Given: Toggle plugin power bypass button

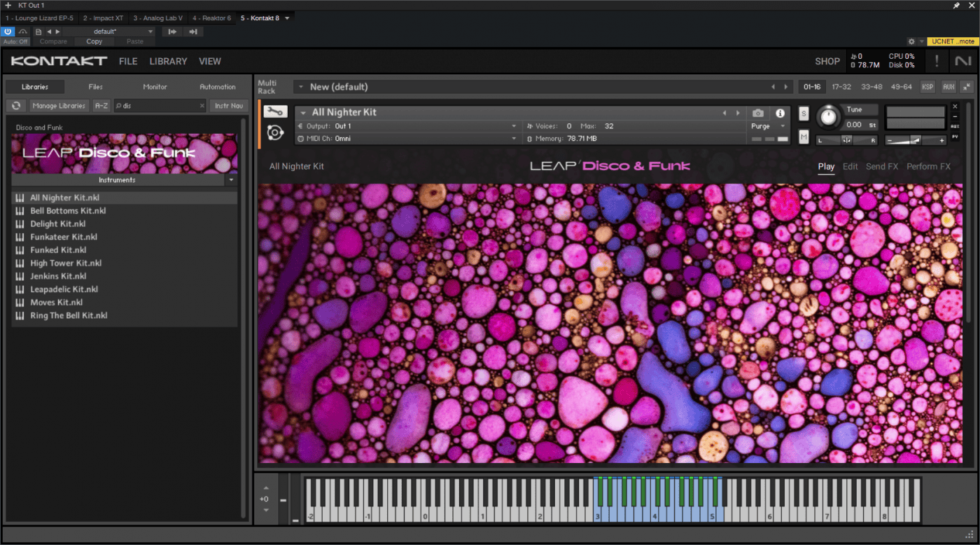Looking at the screenshot, I should (8, 32).
